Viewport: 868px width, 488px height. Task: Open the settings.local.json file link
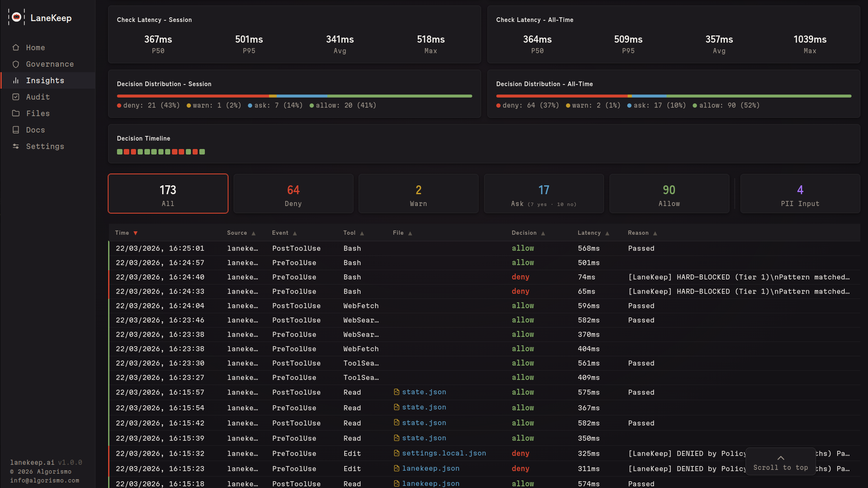coord(444,453)
